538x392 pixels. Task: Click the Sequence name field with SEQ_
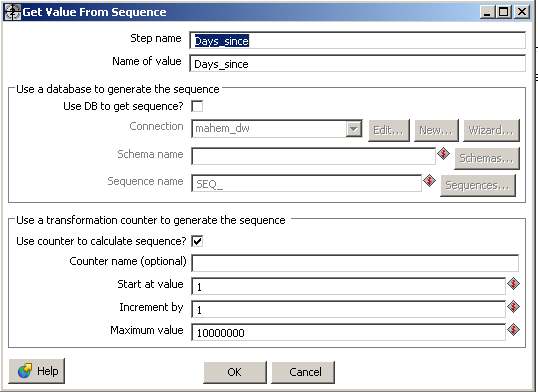tap(306, 184)
